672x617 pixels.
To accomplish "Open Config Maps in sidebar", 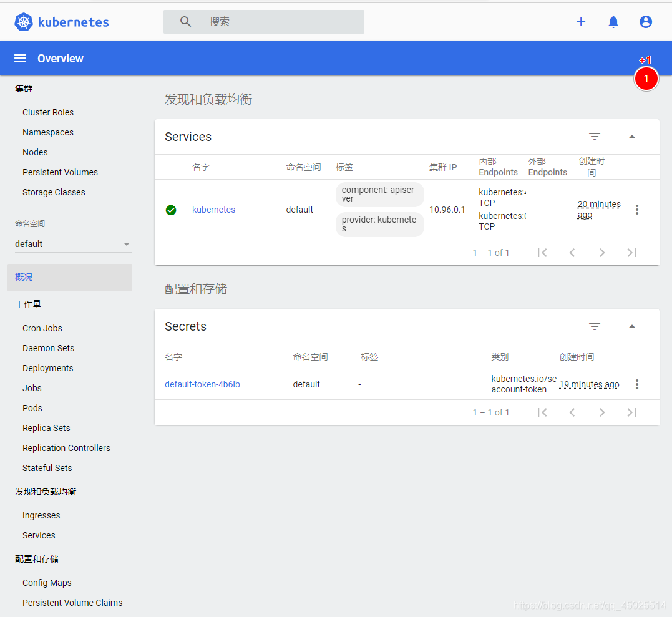I will [47, 583].
